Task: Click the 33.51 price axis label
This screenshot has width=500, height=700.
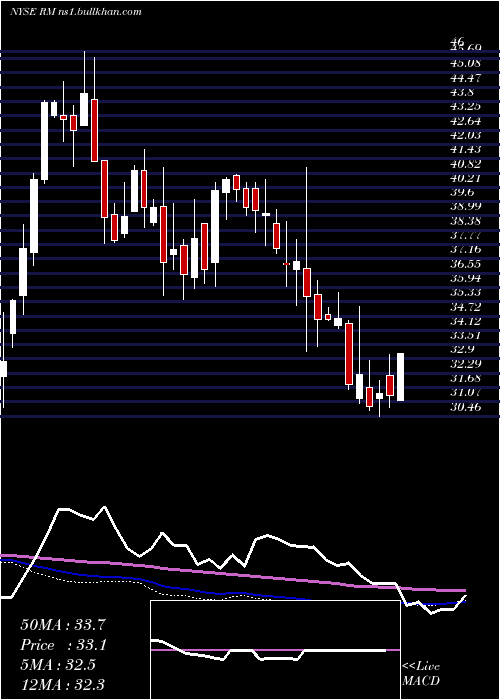Action: pyautogui.click(x=466, y=335)
